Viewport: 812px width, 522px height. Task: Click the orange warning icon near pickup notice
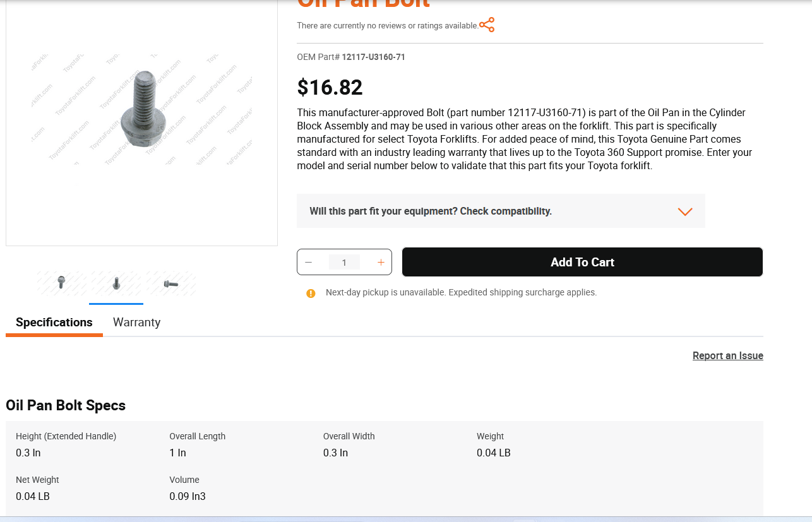click(311, 293)
